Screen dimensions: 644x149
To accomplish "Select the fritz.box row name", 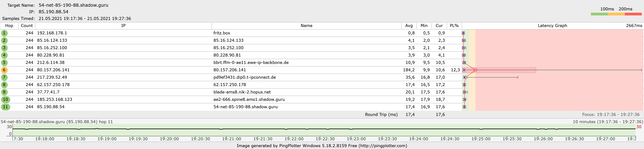I will [x=222, y=33].
